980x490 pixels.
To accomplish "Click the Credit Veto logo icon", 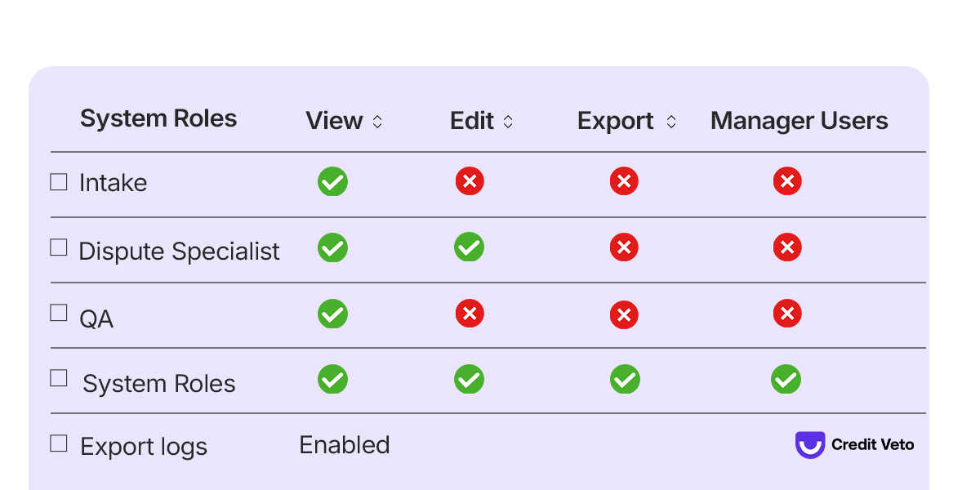I will (x=809, y=444).
